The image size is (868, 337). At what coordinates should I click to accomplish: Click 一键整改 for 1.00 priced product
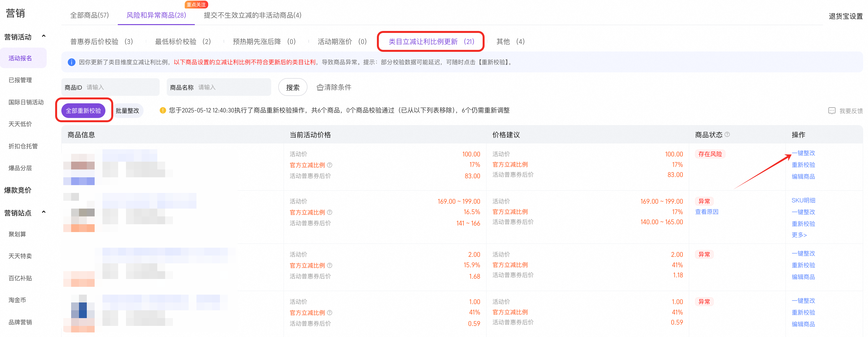coord(803,300)
